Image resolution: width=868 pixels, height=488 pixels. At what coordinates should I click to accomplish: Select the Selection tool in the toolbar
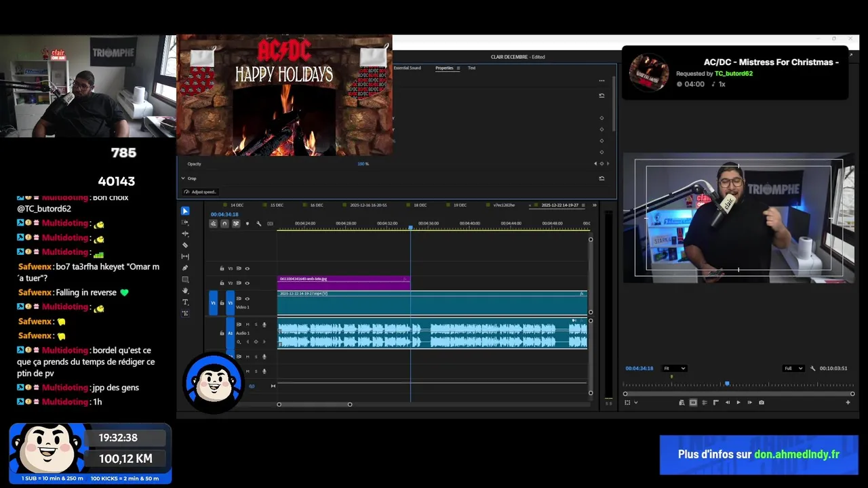click(x=185, y=211)
